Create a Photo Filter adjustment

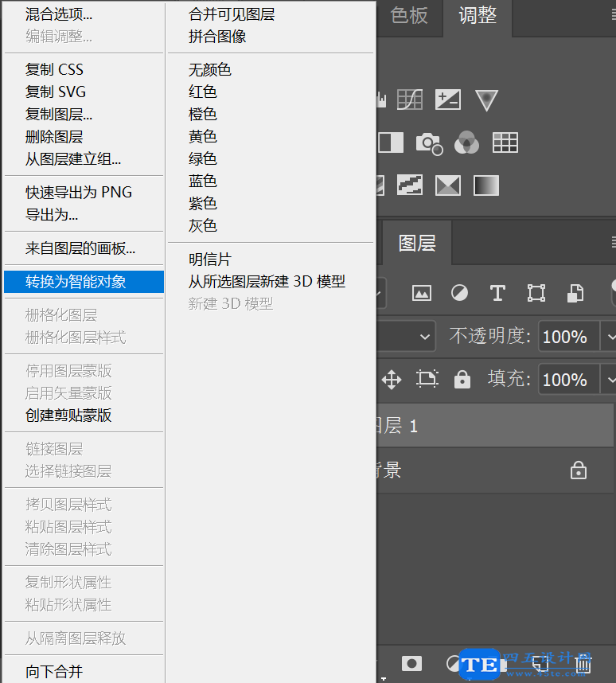coord(428,143)
